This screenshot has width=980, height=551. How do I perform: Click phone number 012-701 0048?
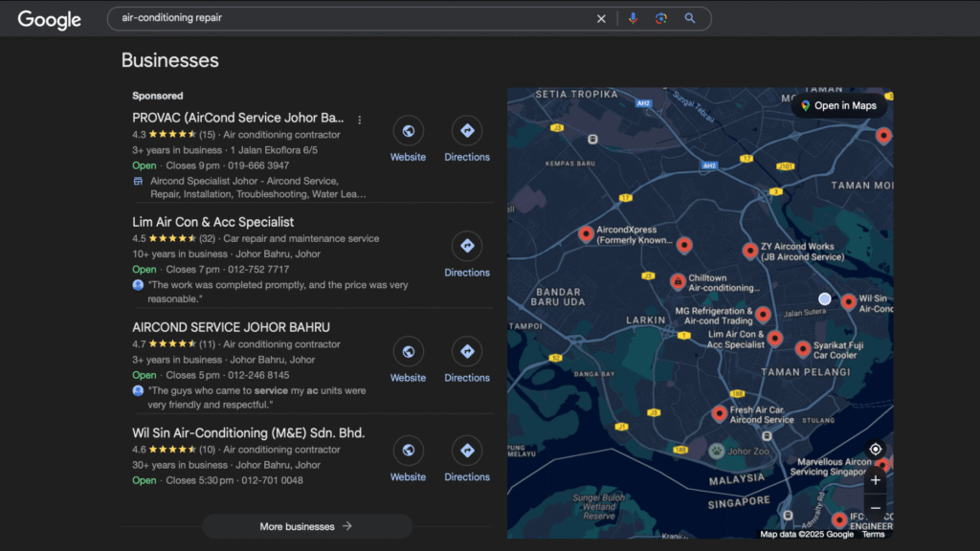[273, 480]
